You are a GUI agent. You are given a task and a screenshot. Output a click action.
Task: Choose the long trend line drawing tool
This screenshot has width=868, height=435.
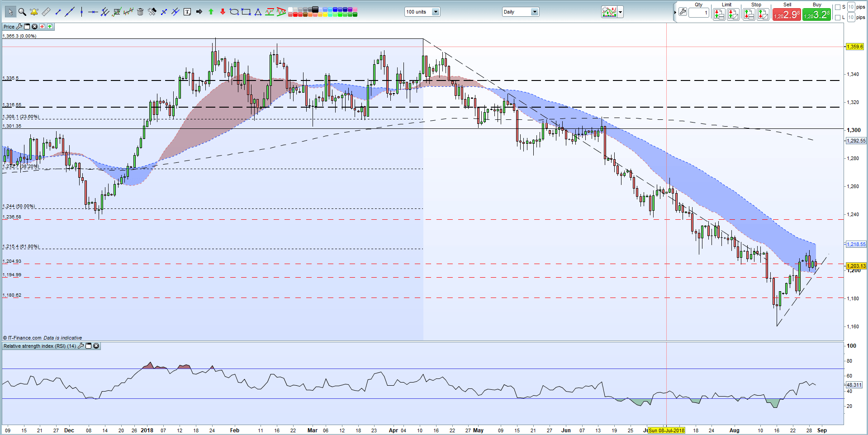coord(70,12)
